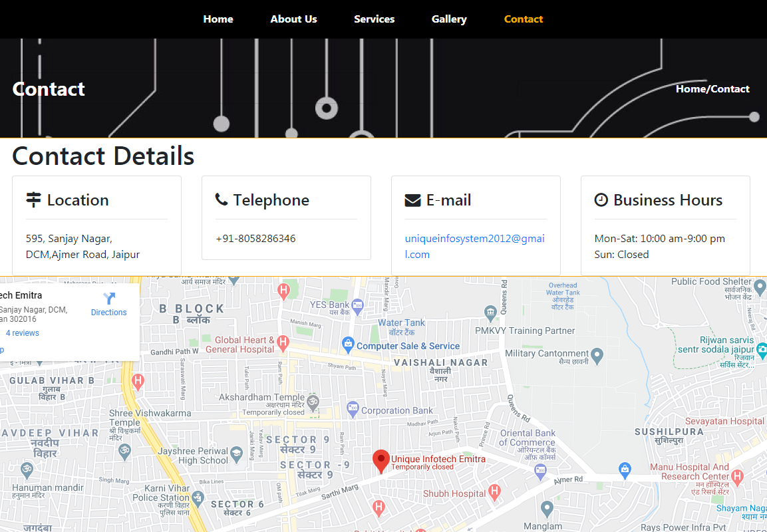
Task: Click the Military Cantonment location pin
Action: pyautogui.click(x=597, y=355)
